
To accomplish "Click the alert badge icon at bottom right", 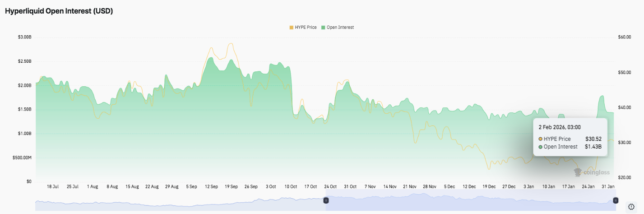I will pyautogui.click(x=631, y=207).
